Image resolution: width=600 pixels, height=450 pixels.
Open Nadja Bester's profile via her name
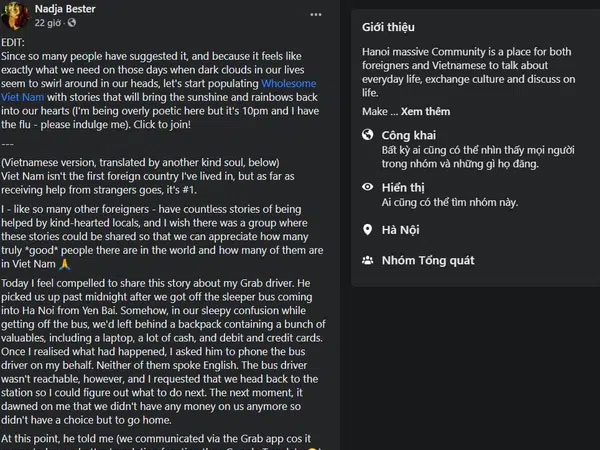pyautogui.click(x=65, y=9)
